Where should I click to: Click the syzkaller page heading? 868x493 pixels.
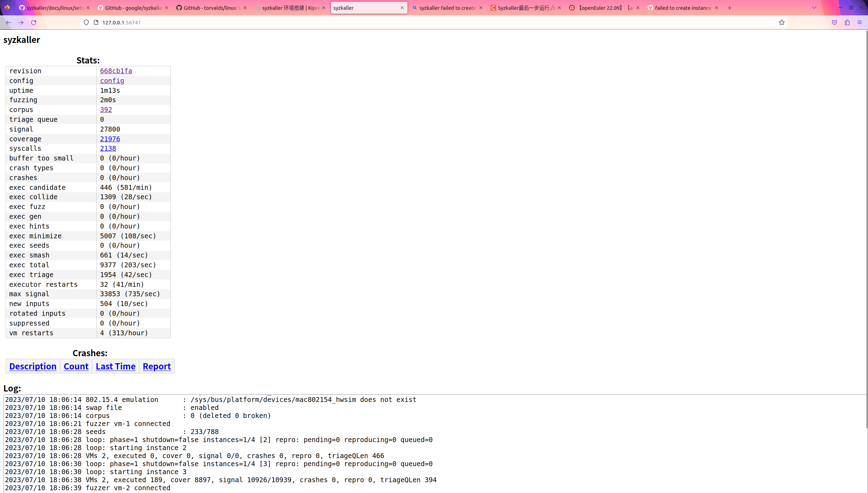click(x=22, y=40)
